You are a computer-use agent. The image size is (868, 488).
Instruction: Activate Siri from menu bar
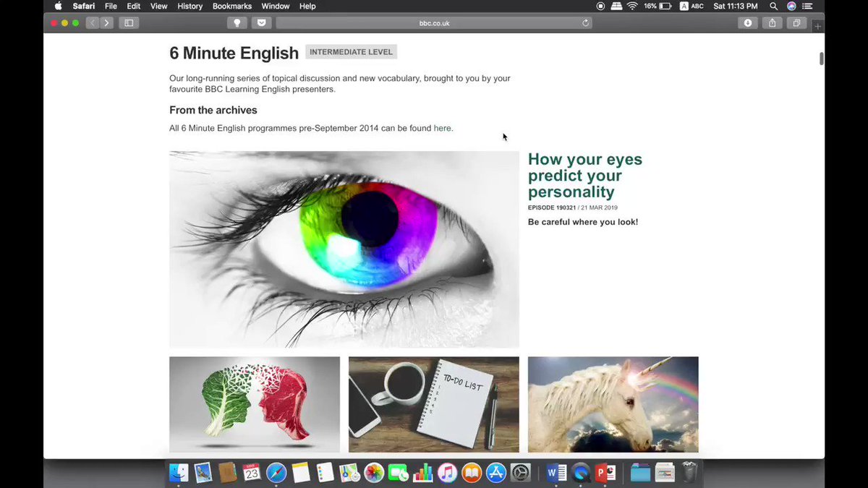pyautogui.click(x=791, y=6)
